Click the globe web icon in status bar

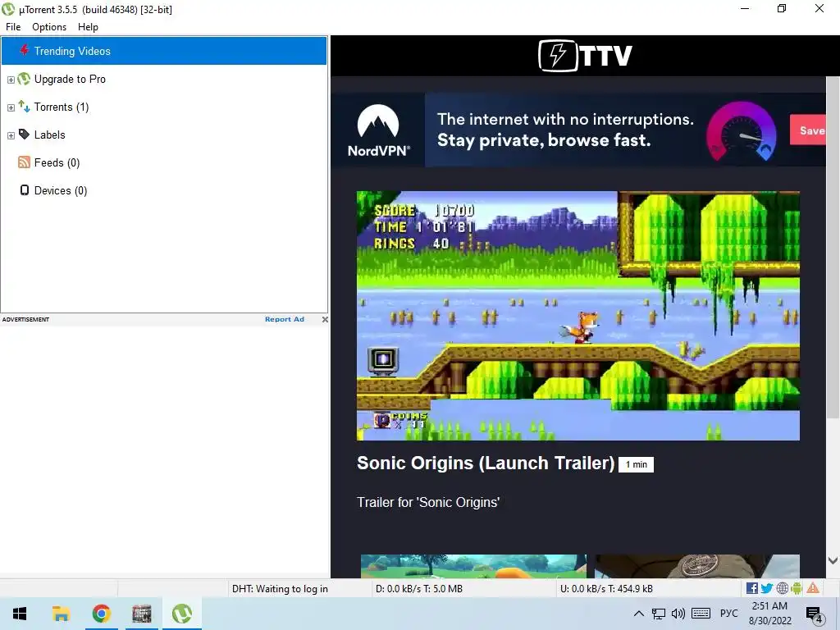point(782,588)
